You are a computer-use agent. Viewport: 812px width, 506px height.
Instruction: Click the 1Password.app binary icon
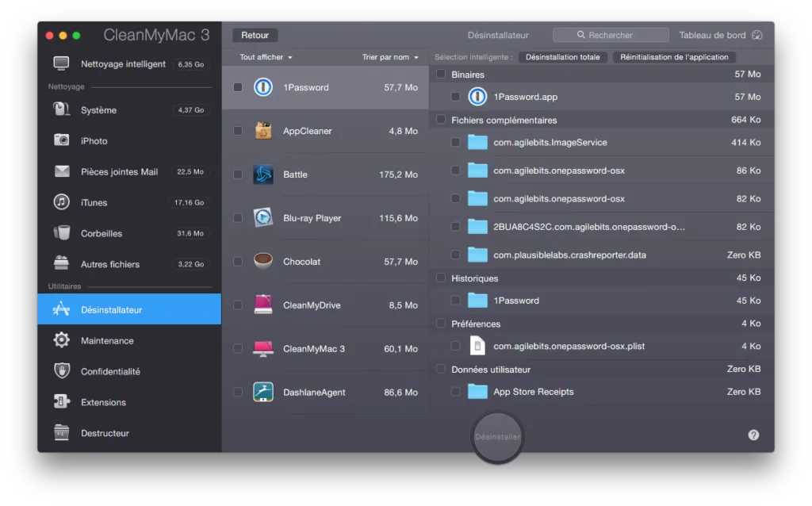477,96
